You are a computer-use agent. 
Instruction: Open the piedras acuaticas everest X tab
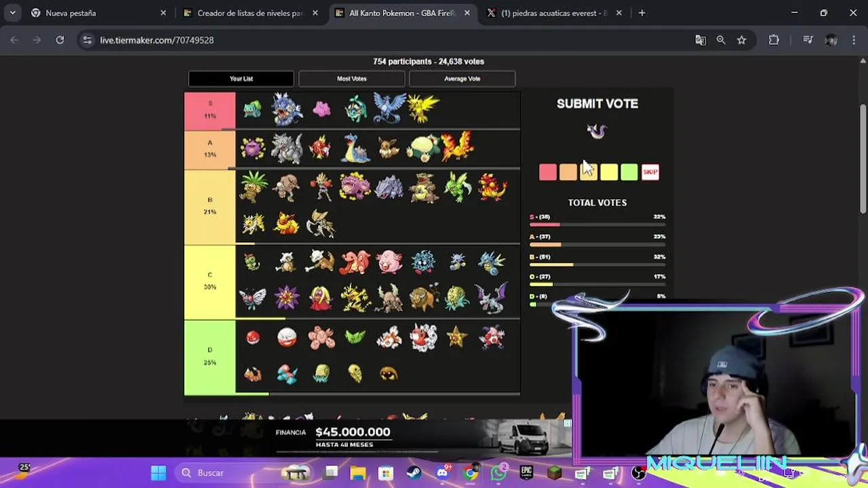click(553, 13)
